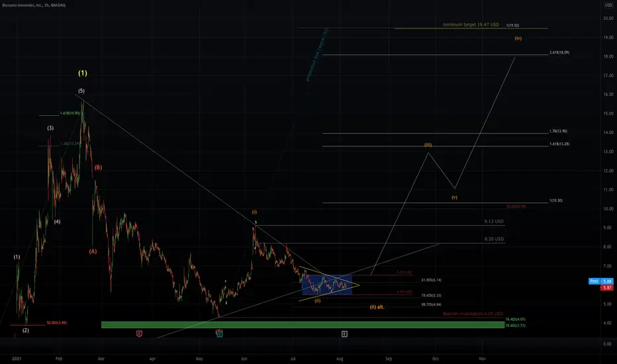This screenshot has width=617, height=364.
Task: Click the red (B) wave label
Action: tap(98, 167)
